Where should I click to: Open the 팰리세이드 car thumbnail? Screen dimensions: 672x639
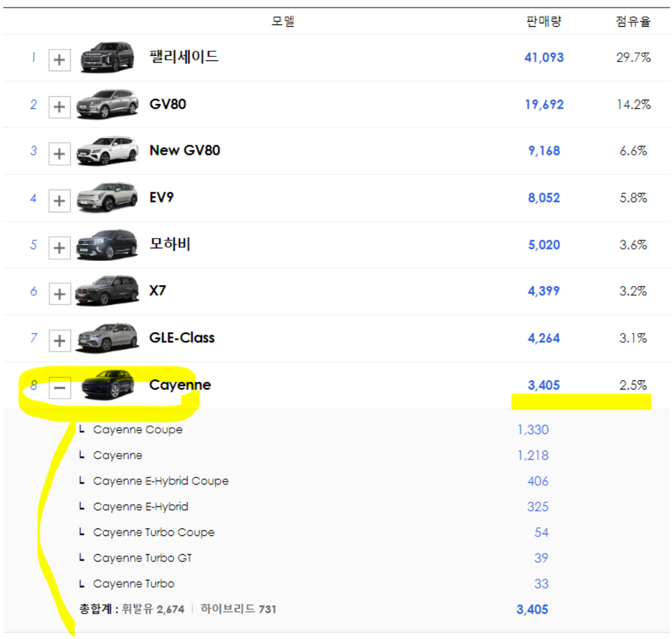[106, 57]
